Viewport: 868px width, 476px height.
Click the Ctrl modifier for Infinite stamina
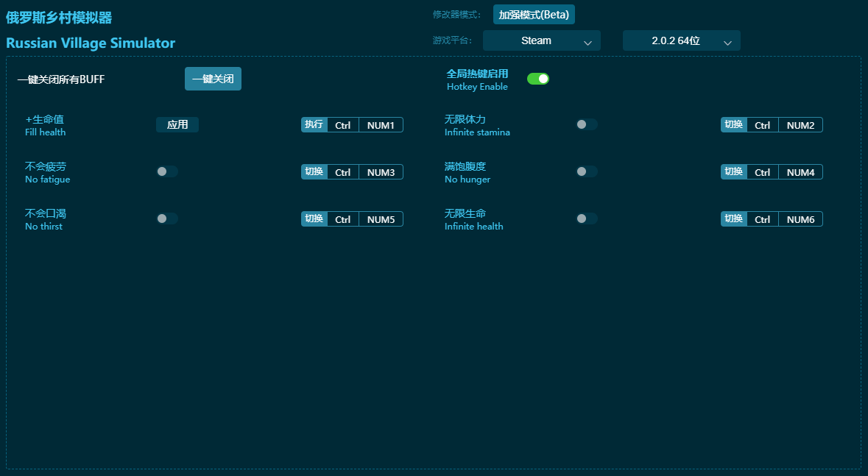click(762, 125)
